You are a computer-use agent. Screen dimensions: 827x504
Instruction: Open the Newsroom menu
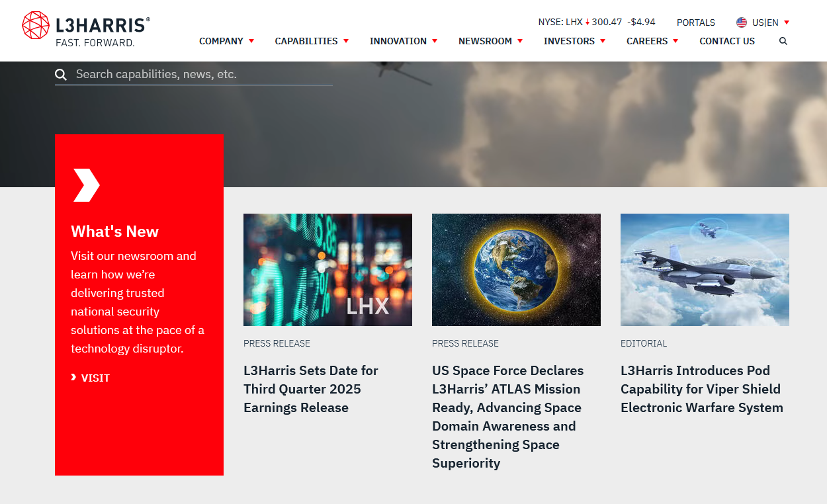point(490,41)
